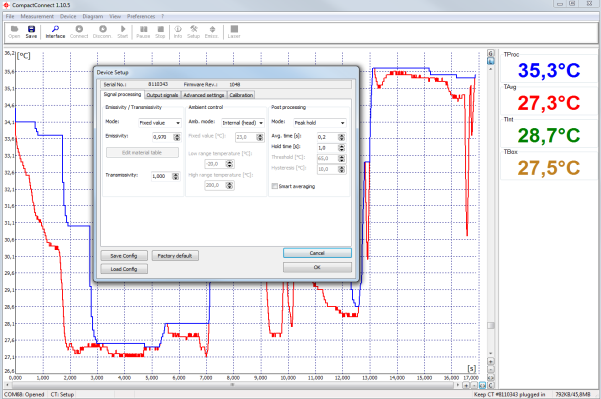
Task: Open the Measurement menu
Action: coord(37,16)
